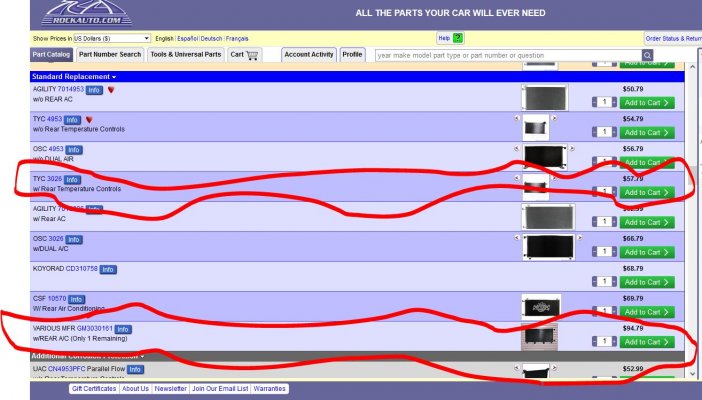
Task: Show next image for UAC CN4953PFC
Action: click(554, 368)
